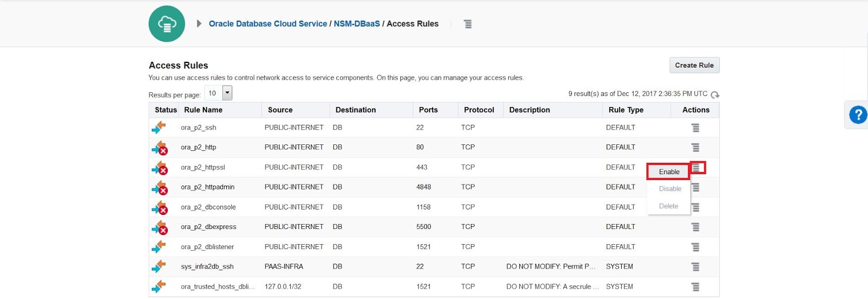Select the sys_infra2db_ssh rule name
This screenshot has height=299, width=868.
[x=207, y=266]
